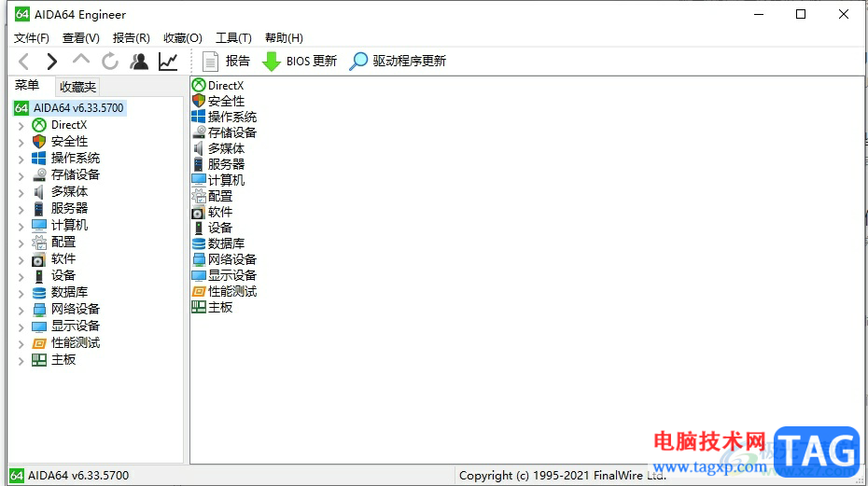
Task: Open user management silhouette icon
Action: [x=139, y=61]
